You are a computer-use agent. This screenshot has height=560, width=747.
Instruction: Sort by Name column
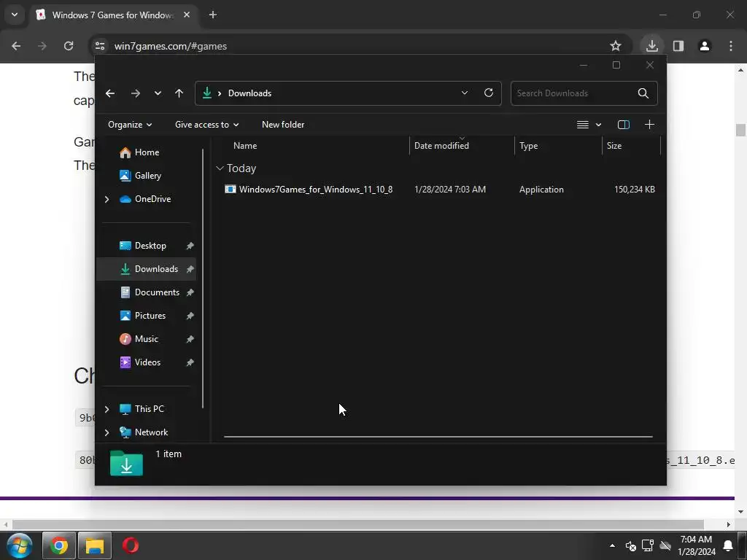pyautogui.click(x=245, y=146)
